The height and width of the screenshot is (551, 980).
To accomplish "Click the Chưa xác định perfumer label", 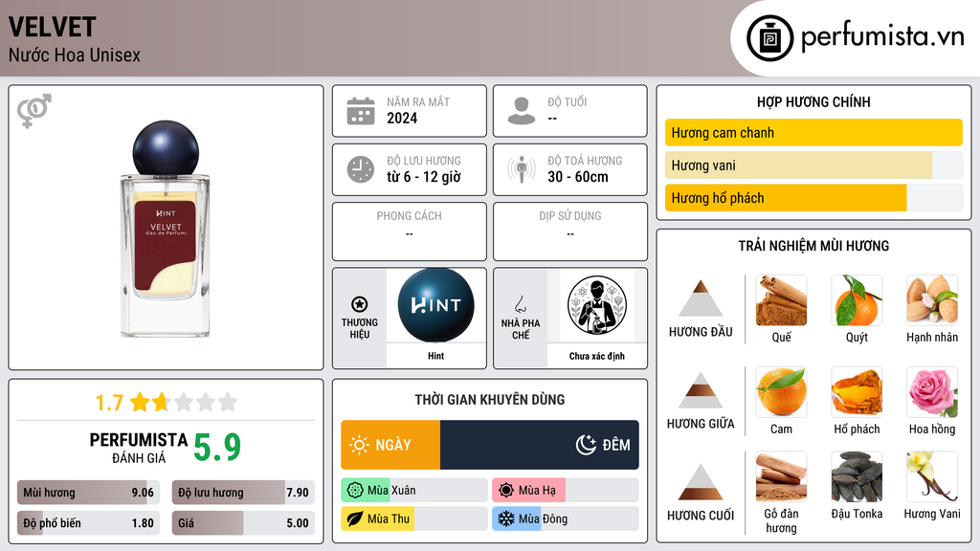I will tap(597, 356).
